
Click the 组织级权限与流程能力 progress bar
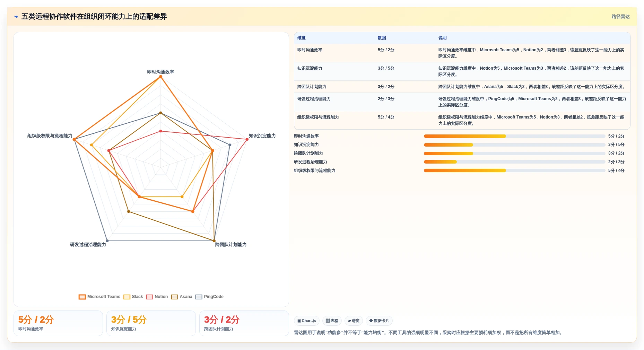(514, 170)
